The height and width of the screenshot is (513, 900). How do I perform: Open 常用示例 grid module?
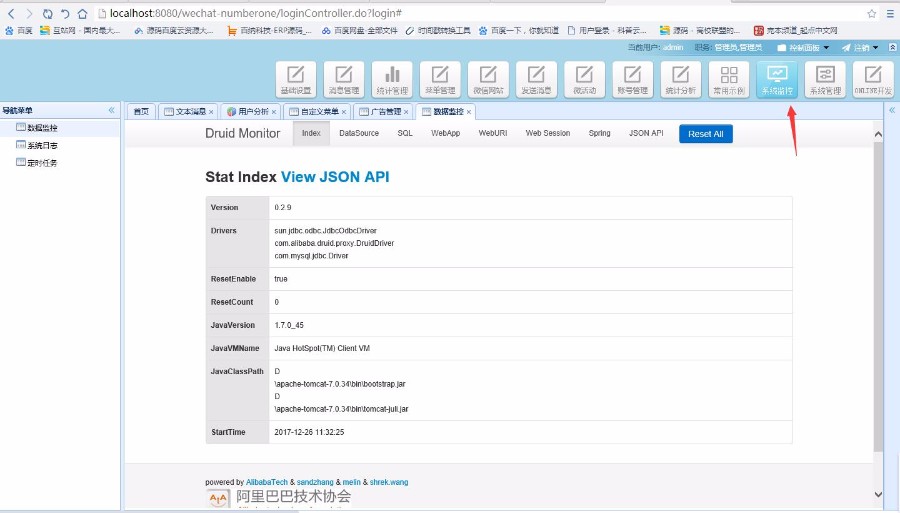point(729,79)
